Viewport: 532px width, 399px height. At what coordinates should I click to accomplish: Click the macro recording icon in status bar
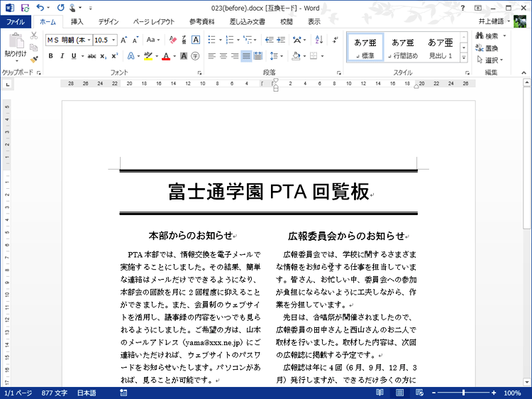tap(123, 393)
